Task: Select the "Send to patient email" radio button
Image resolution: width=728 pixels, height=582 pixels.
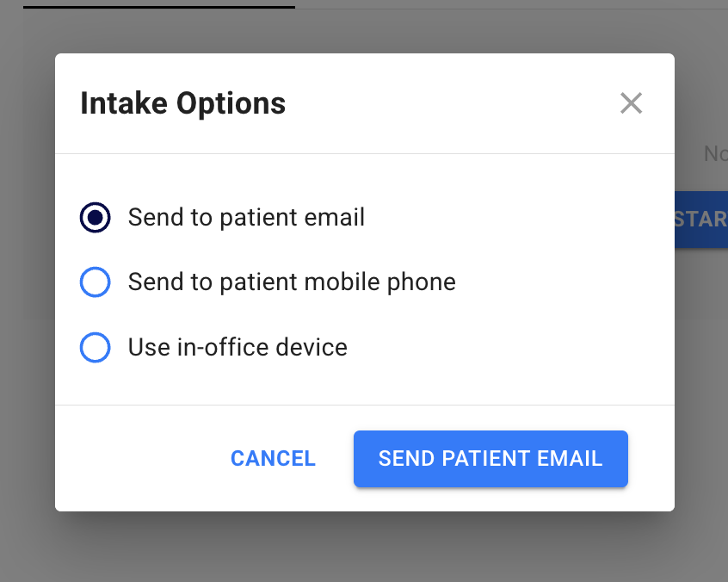Action: (x=95, y=217)
